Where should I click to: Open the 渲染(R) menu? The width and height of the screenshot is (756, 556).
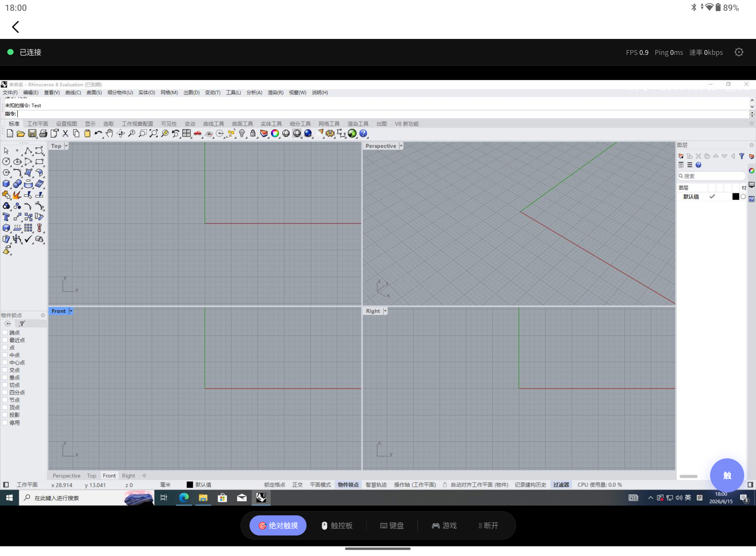tap(276, 92)
